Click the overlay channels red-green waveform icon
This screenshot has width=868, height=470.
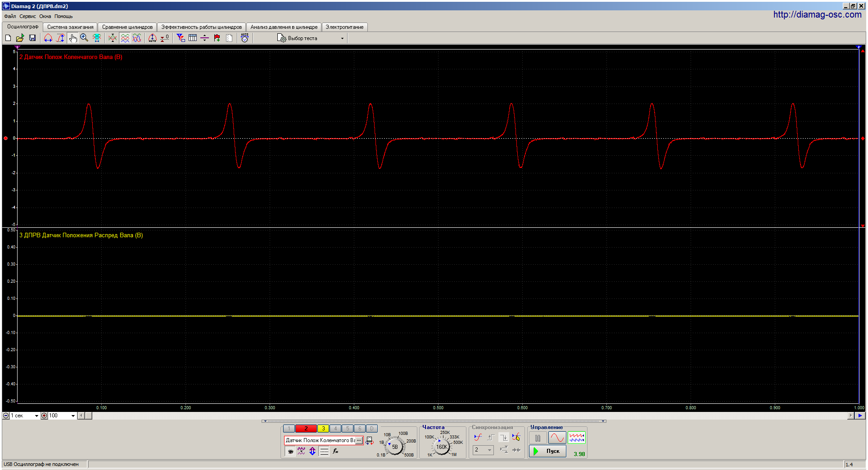(113, 38)
